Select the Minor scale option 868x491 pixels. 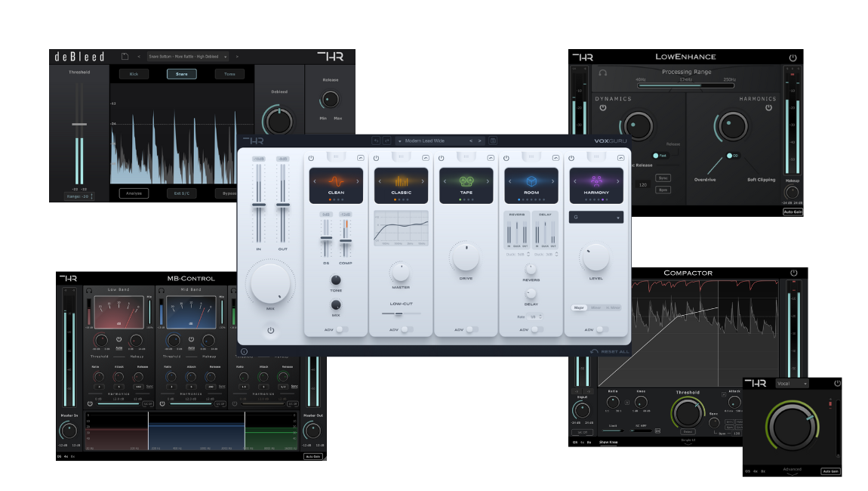596,307
